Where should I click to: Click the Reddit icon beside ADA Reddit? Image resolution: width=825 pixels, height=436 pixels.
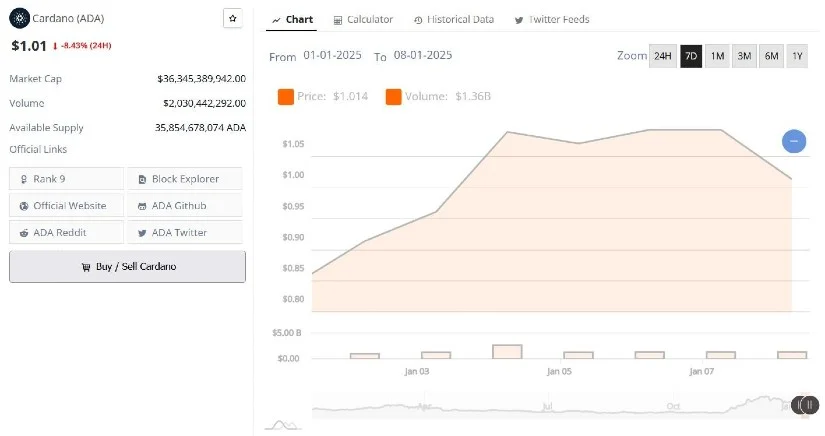[24, 233]
